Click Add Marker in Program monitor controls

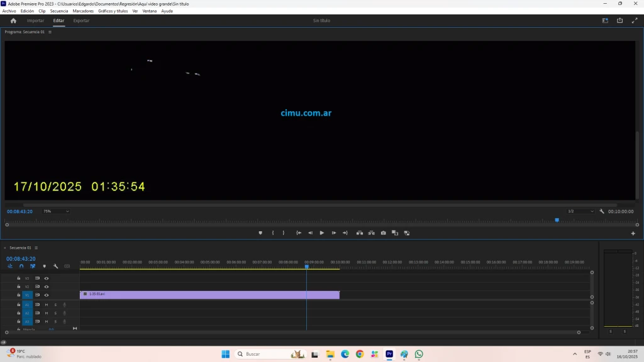(260, 233)
